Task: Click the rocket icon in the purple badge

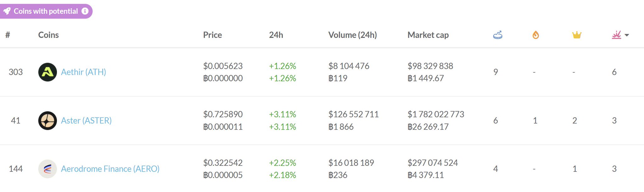Action: tap(7, 11)
